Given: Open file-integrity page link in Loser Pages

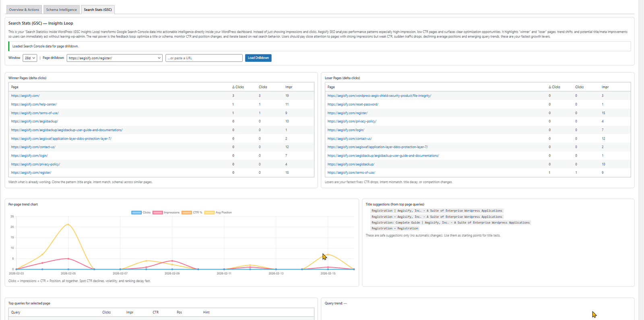Looking at the screenshot, I should [379, 96].
